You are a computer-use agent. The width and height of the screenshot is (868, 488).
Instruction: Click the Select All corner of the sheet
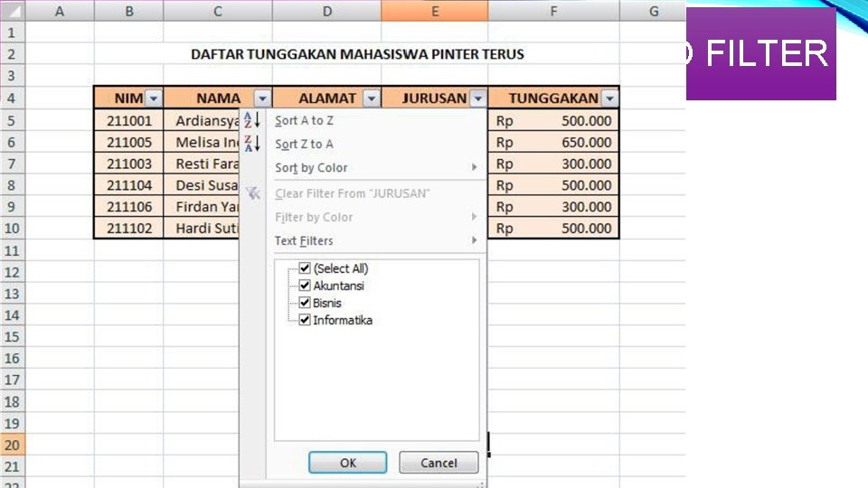12,11
